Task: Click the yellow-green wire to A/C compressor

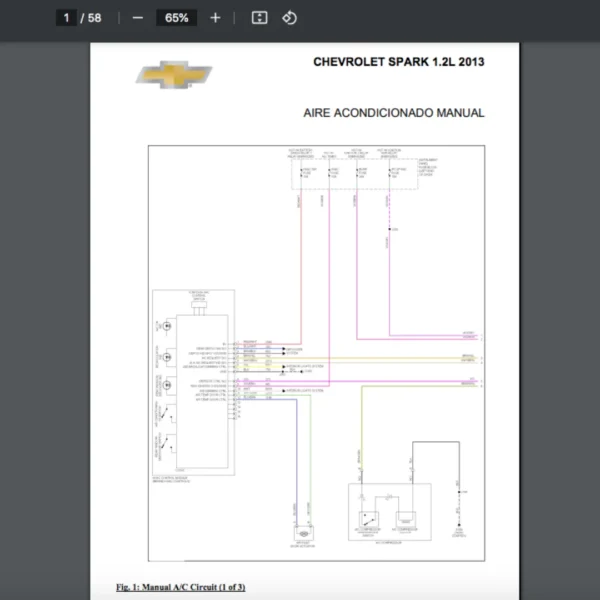Action: tap(362, 430)
